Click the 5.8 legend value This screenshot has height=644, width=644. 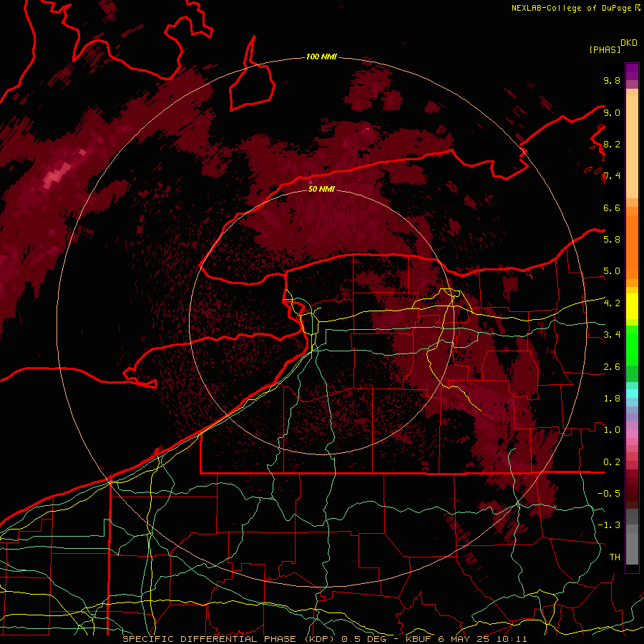click(612, 240)
